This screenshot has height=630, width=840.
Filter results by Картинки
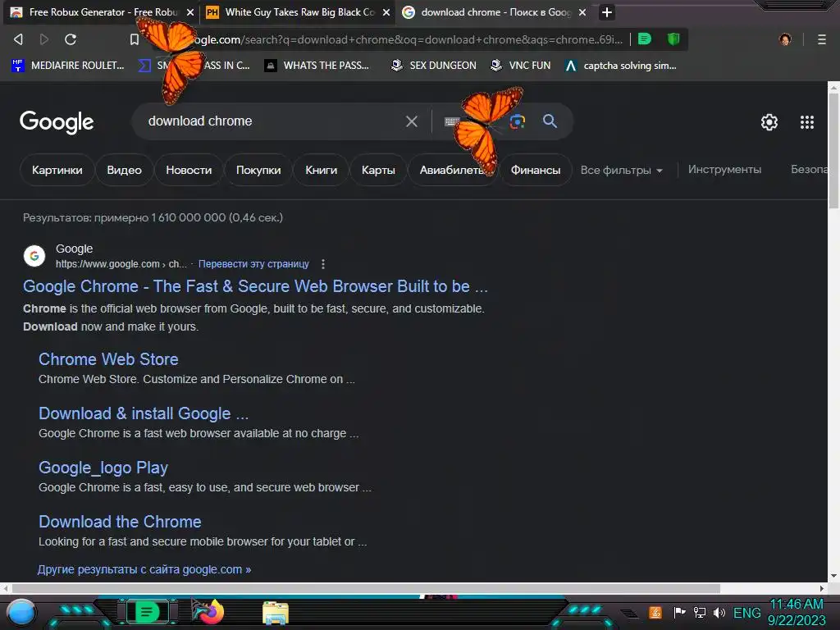(57, 170)
